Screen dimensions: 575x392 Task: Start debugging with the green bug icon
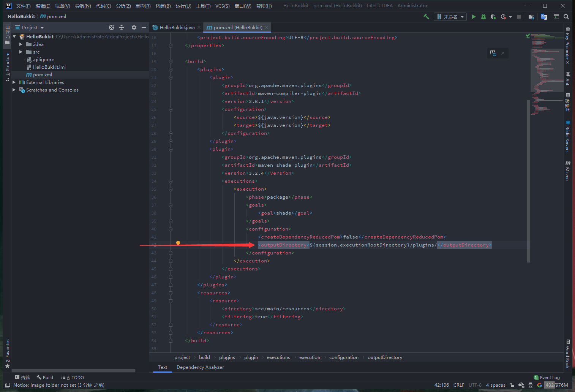coord(483,17)
